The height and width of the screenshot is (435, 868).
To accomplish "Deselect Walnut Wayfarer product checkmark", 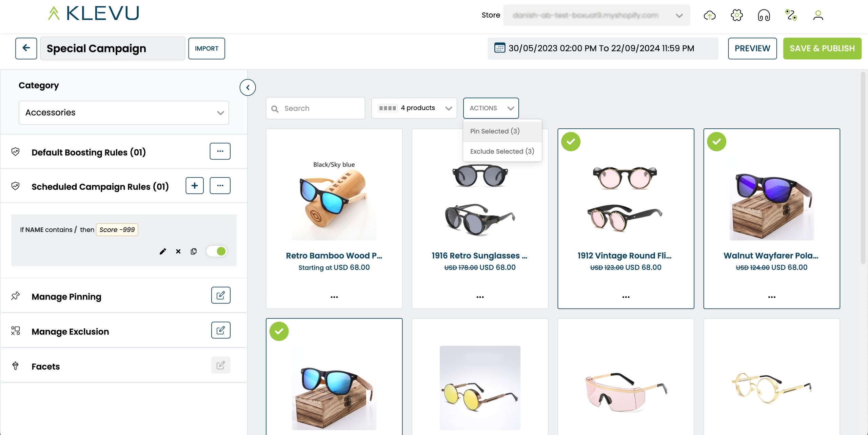I will pos(716,142).
